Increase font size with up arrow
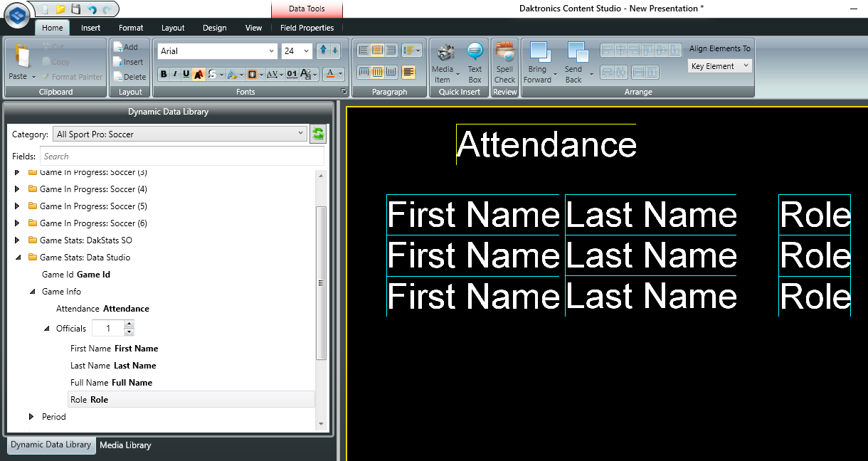868x461 pixels. 322,51
